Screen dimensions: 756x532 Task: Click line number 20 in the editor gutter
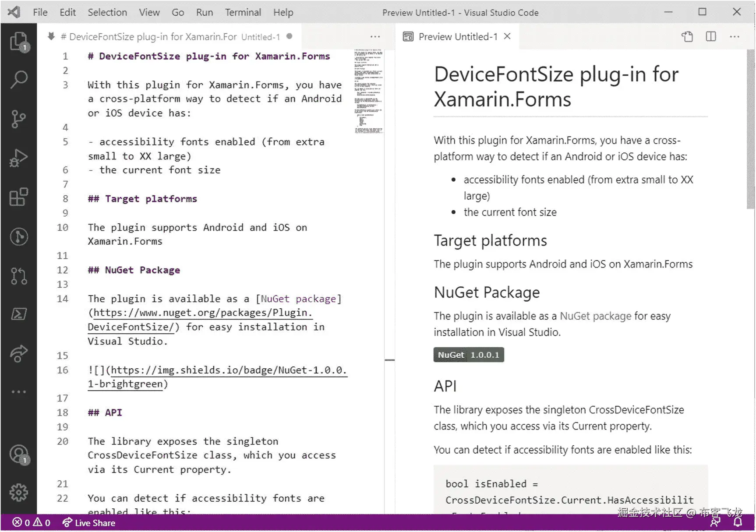coord(63,441)
